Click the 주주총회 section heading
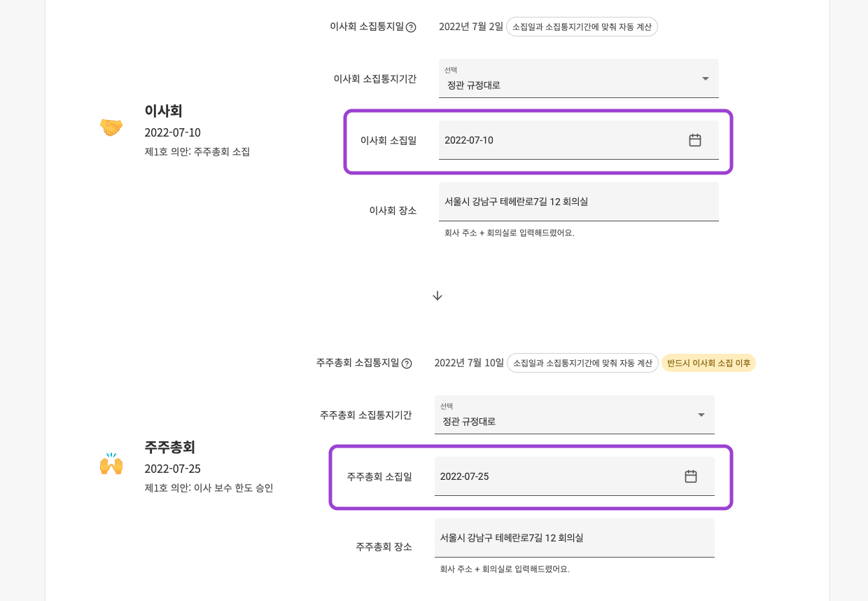This screenshot has height=601, width=868. coord(168,447)
